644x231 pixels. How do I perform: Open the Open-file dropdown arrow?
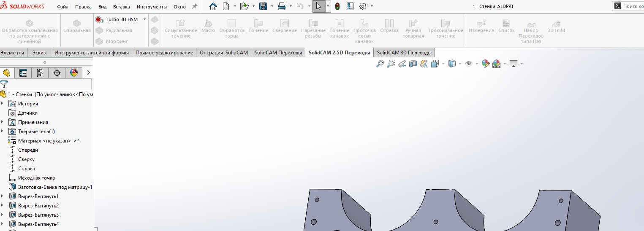(253, 6)
